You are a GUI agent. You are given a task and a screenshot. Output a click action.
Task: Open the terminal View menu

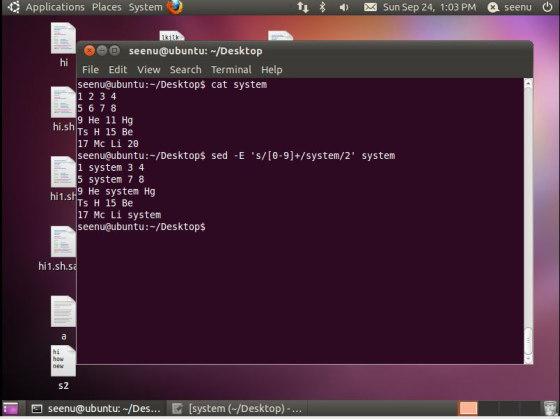point(149,70)
